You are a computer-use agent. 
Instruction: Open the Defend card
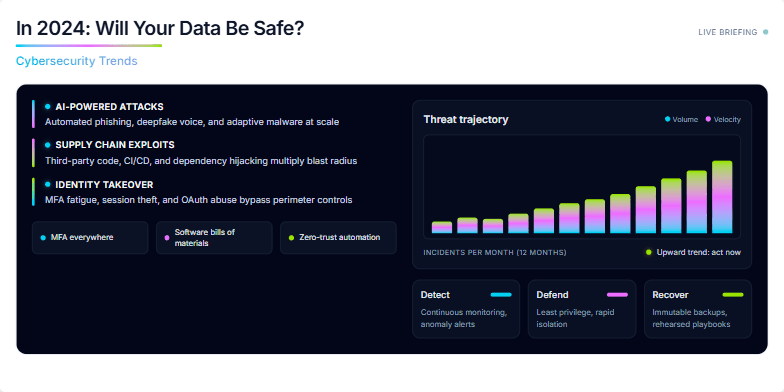pos(582,309)
